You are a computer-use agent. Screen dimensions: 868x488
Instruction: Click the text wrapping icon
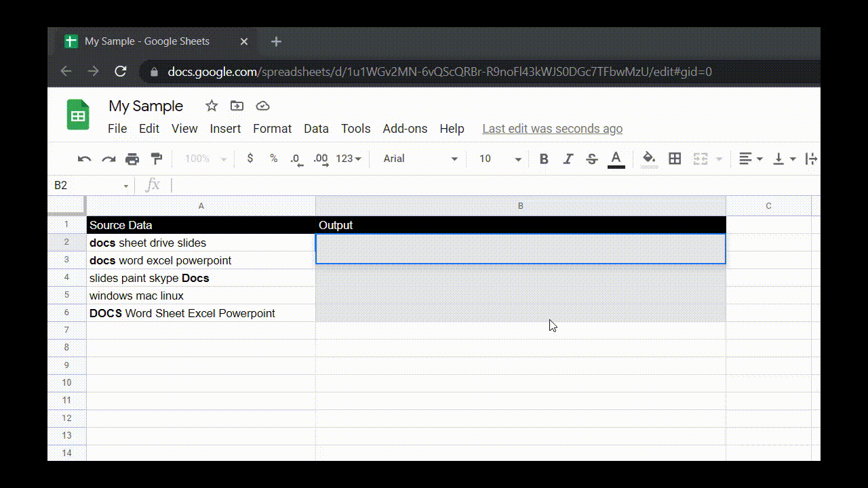811,159
